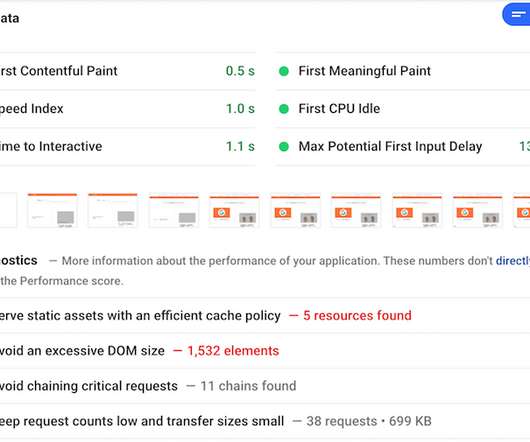Select first filmstrip frame showing the orange image

234,210
